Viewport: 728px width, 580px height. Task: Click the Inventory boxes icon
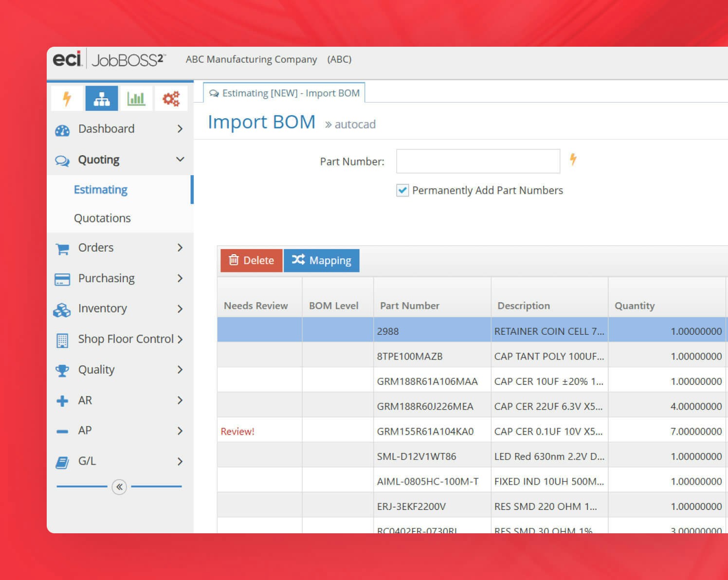[62, 310]
